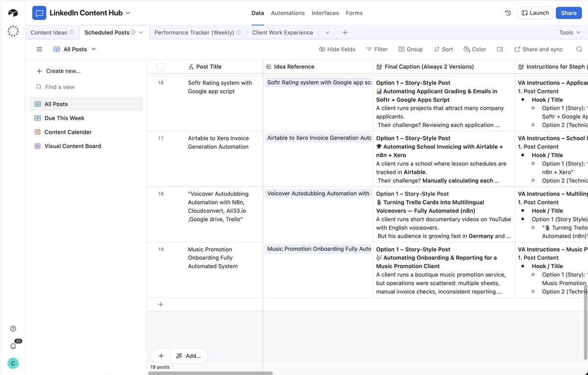Viewport: 588px width, 375px height.
Task: Click Create new... in views sidebar
Action: (x=58, y=71)
